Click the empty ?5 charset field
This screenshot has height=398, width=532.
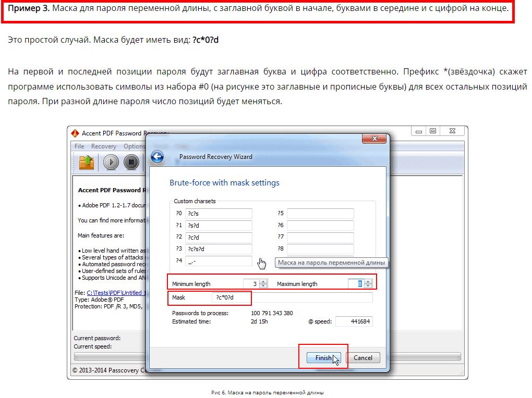click(320, 214)
